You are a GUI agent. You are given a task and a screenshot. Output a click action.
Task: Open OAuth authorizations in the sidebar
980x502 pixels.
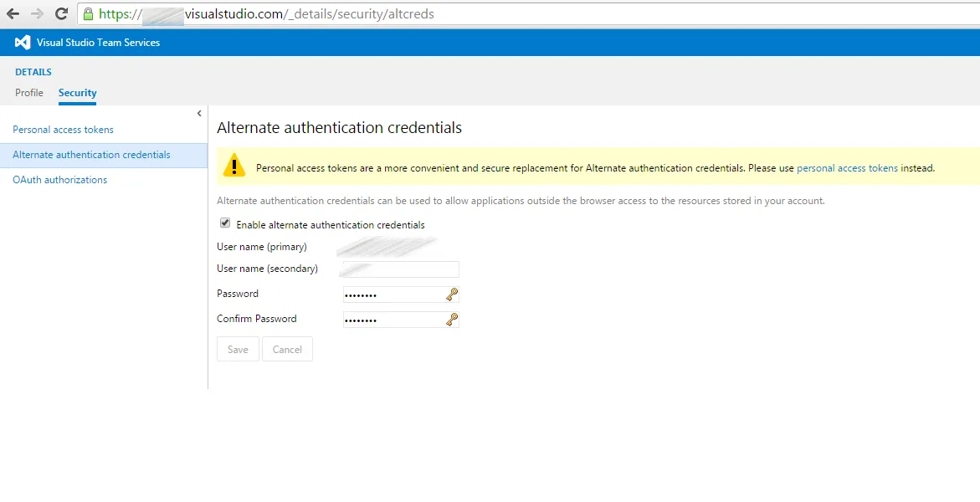coord(60,179)
